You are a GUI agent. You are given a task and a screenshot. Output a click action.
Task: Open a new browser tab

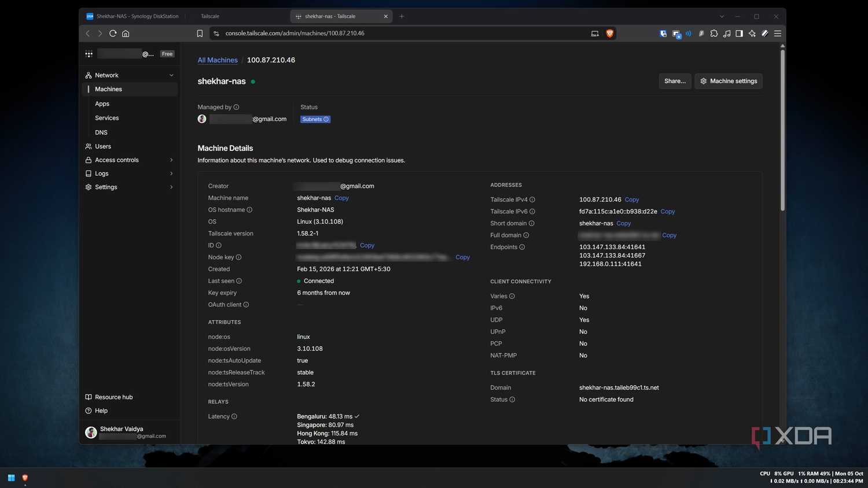(x=402, y=16)
